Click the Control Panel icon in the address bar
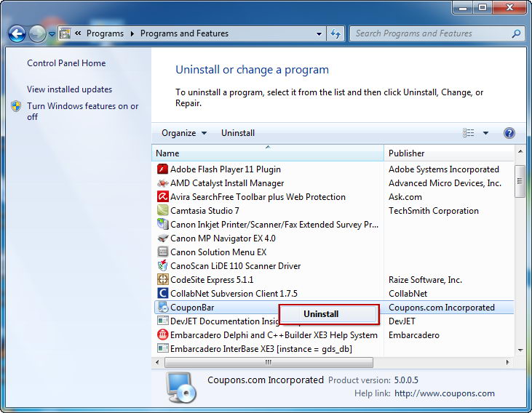532x413 pixels. pyautogui.click(x=65, y=33)
